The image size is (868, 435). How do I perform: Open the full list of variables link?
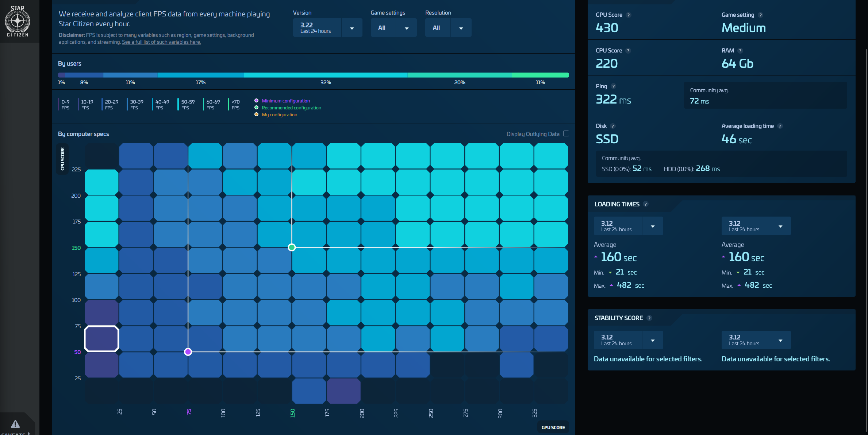tap(161, 42)
